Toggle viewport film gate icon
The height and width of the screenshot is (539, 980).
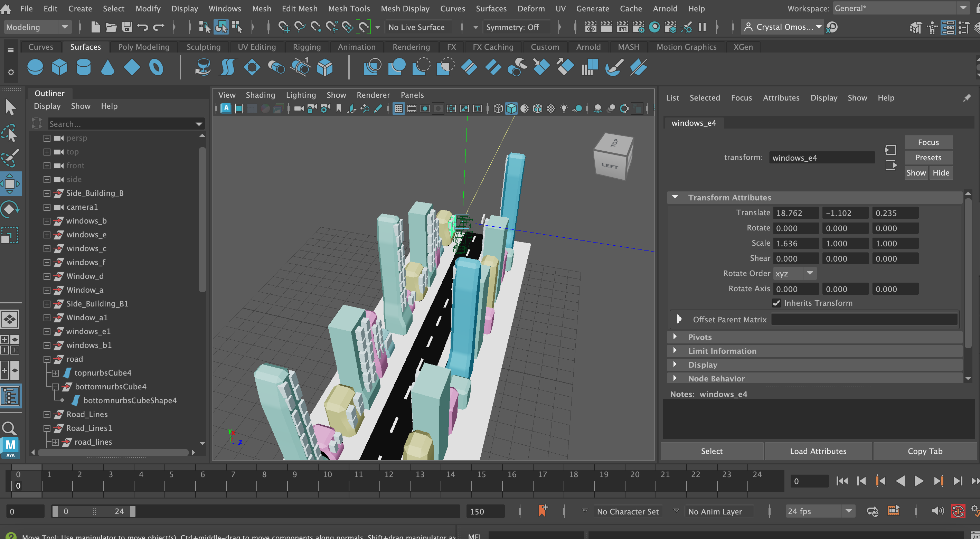(412, 109)
